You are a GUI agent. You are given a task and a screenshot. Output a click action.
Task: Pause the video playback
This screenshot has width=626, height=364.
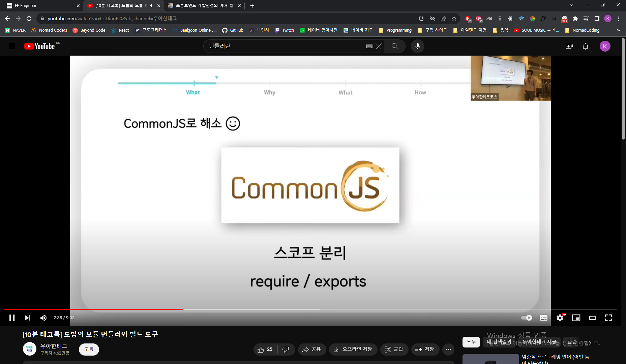(12, 318)
